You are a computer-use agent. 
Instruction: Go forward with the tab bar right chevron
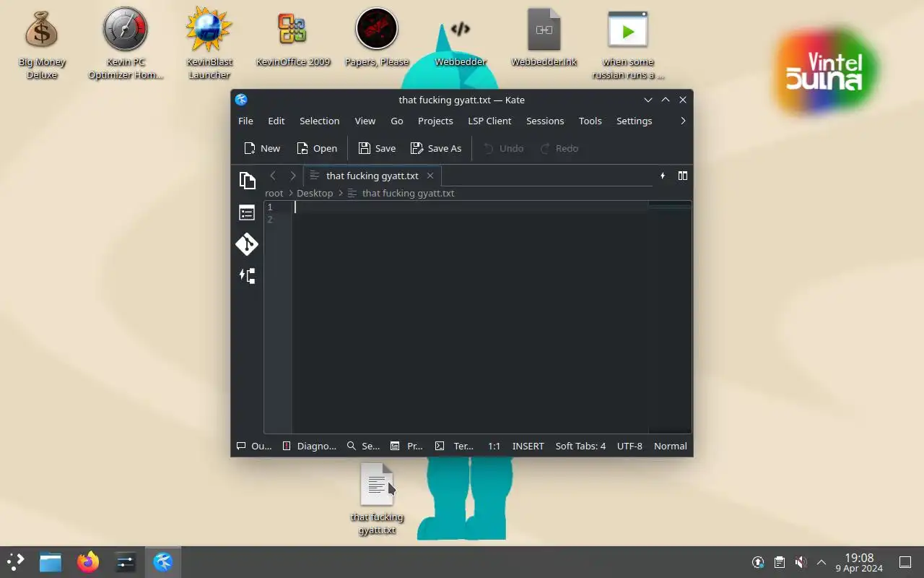tap(292, 176)
